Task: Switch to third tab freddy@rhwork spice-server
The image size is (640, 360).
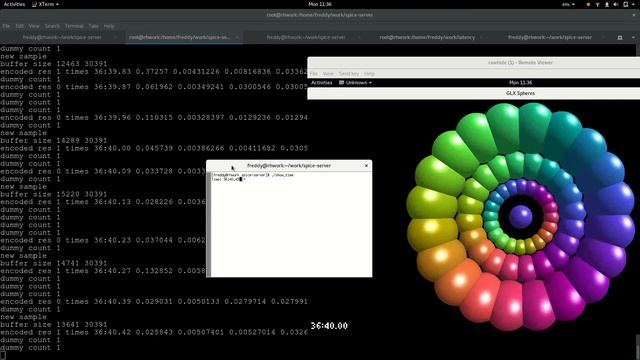Action: point(306,37)
